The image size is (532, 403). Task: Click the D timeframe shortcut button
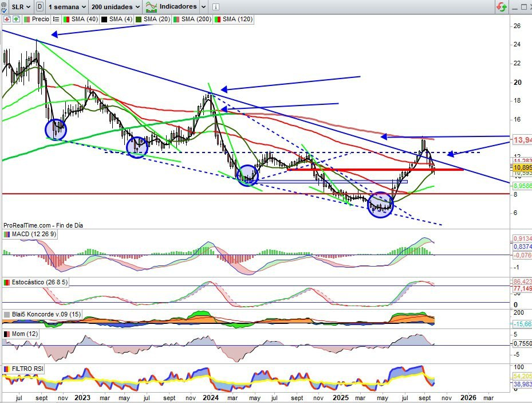40,7
